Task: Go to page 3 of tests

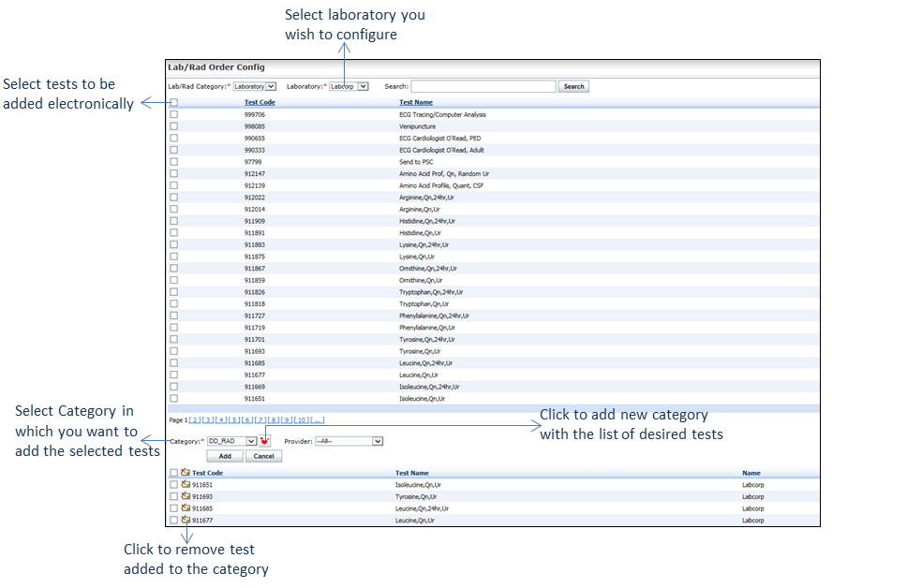Action: (x=208, y=419)
